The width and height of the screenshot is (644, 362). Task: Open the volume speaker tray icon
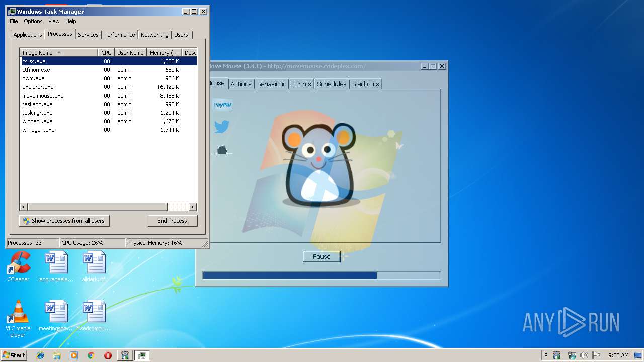584,355
